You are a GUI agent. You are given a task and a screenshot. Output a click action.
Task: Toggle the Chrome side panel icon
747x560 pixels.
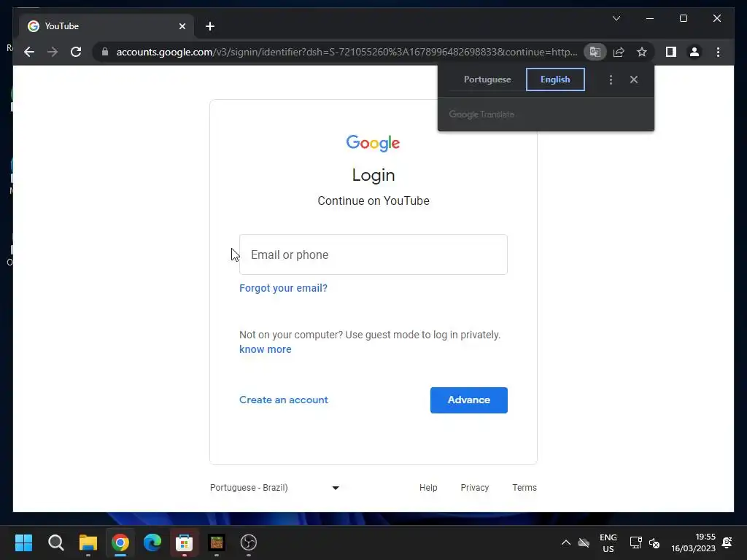[x=671, y=52]
